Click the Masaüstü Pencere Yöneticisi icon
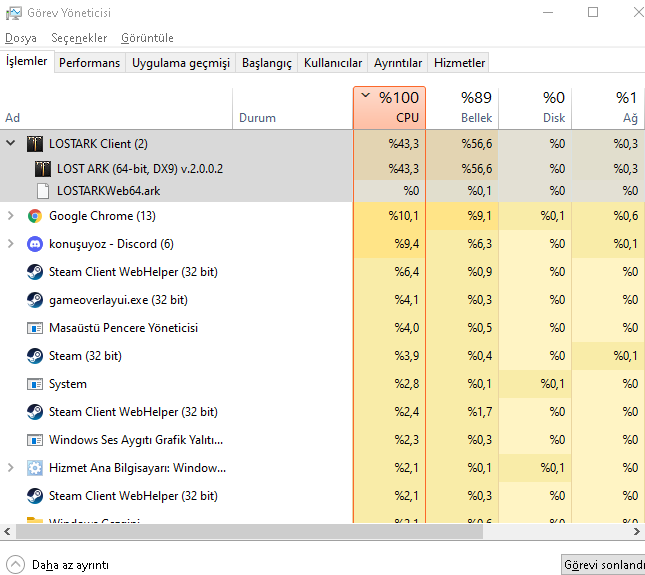Viewport: 645px width, 575px height. 35,328
